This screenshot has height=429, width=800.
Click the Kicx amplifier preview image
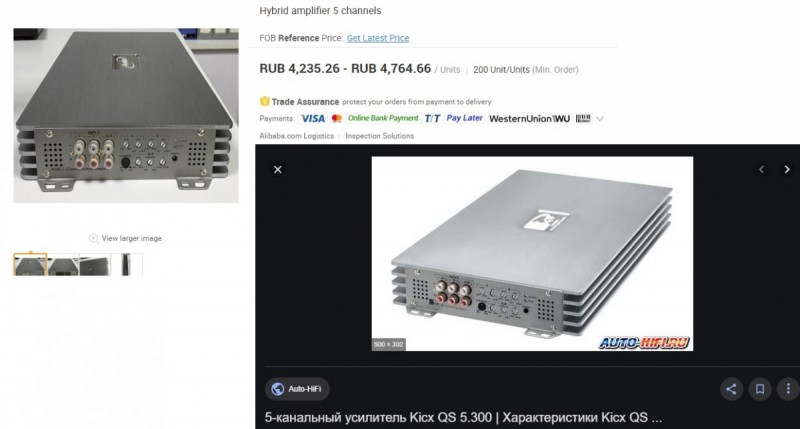(x=532, y=254)
